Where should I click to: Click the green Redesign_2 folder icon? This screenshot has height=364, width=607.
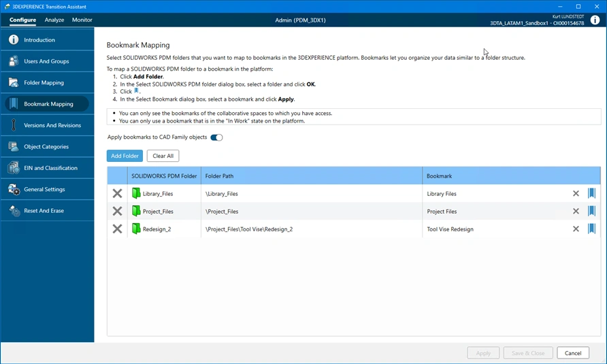[136, 229]
